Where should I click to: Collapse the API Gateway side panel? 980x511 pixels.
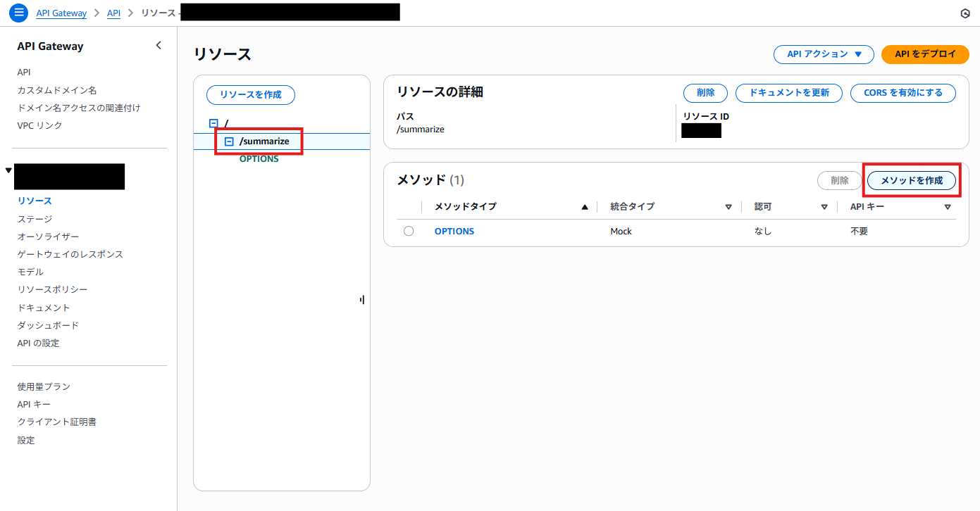click(x=159, y=45)
